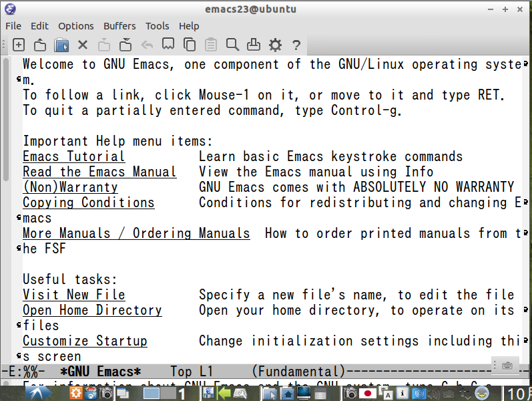
Task: Click the keyboard icon above the mode line
Action: pyautogui.click(x=507, y=366)
